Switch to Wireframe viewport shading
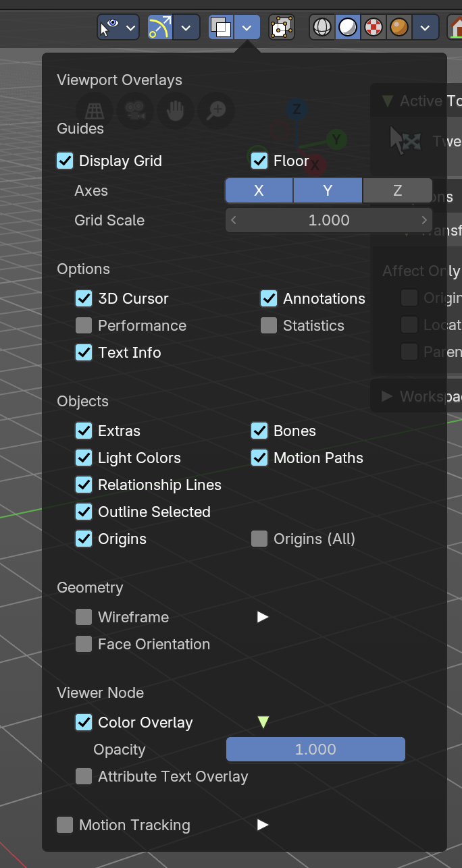This screenshot has width=462, height=868. [x=322, y=28]
